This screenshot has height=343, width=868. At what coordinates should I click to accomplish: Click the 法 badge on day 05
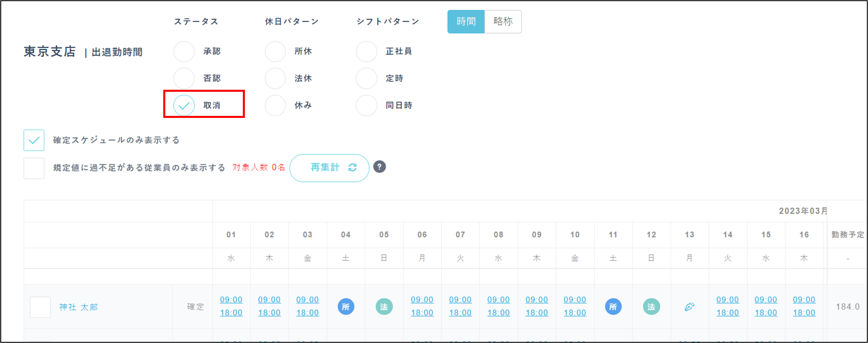pos(384,307)
